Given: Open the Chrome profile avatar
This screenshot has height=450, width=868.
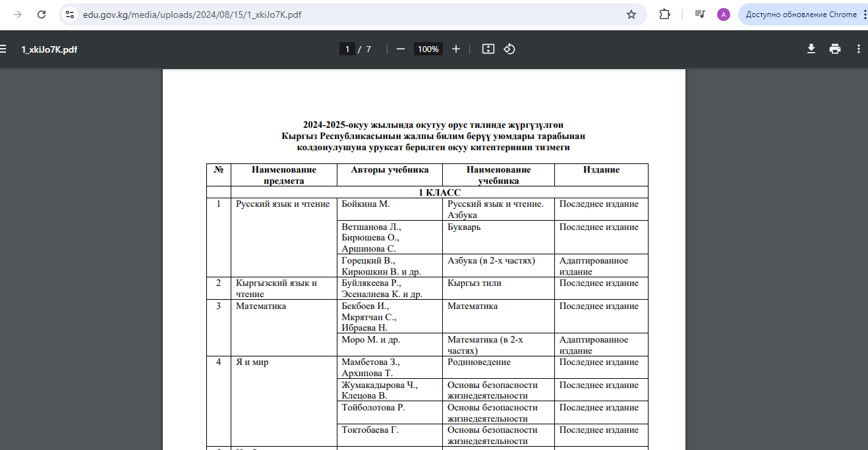Looking at the screenshot, I should [x=724, y=14].
